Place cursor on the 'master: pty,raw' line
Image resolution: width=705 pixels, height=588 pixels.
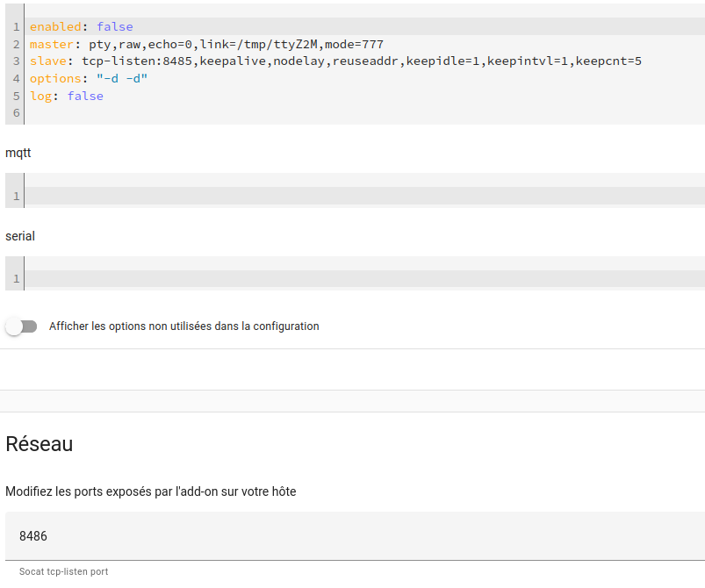click(x=439, y=44)
